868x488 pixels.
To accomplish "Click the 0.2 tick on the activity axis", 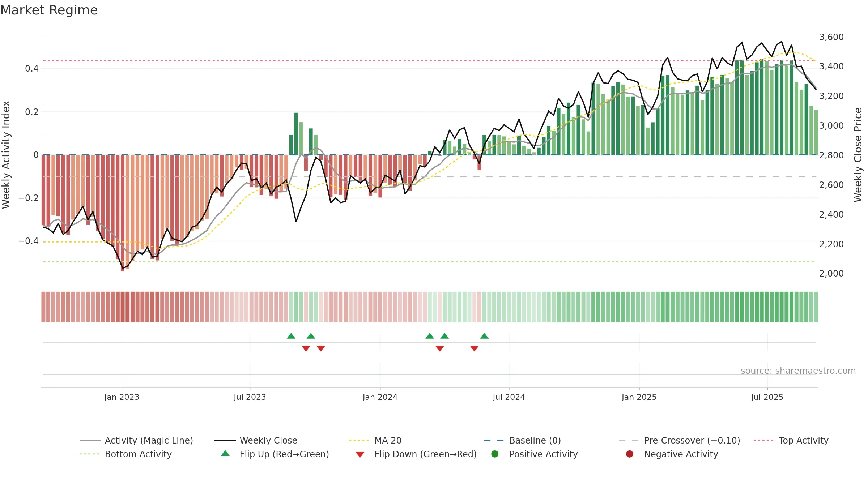I will [x=32, y=112].
